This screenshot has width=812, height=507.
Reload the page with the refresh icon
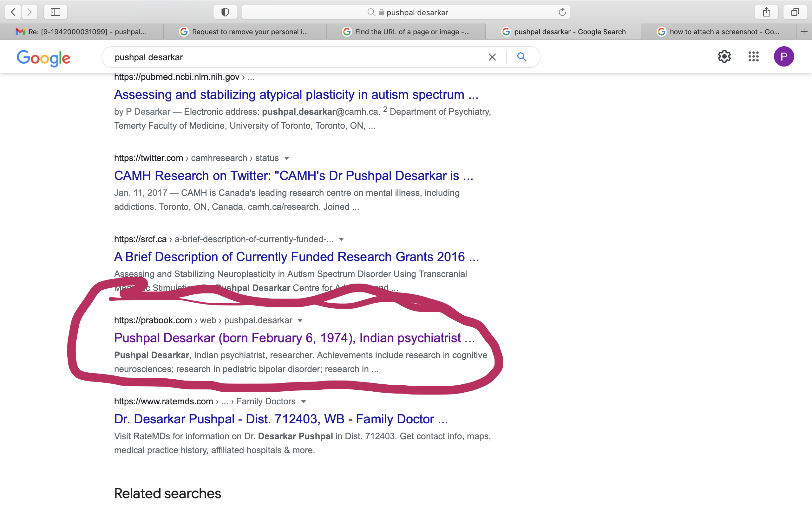pyautogui.click(x=562, y=12)
